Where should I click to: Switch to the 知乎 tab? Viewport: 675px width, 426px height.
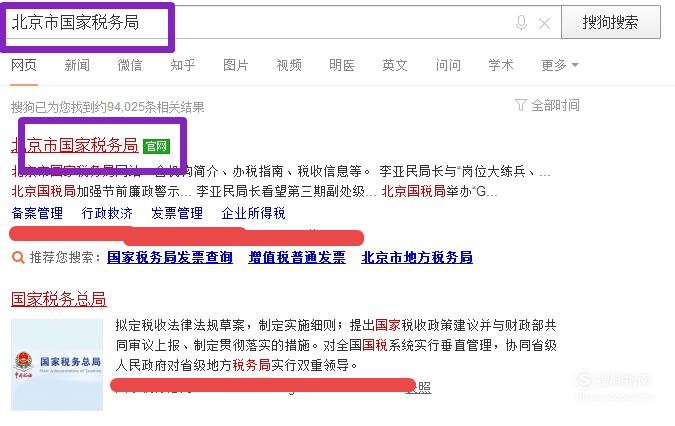coord(183,65)
